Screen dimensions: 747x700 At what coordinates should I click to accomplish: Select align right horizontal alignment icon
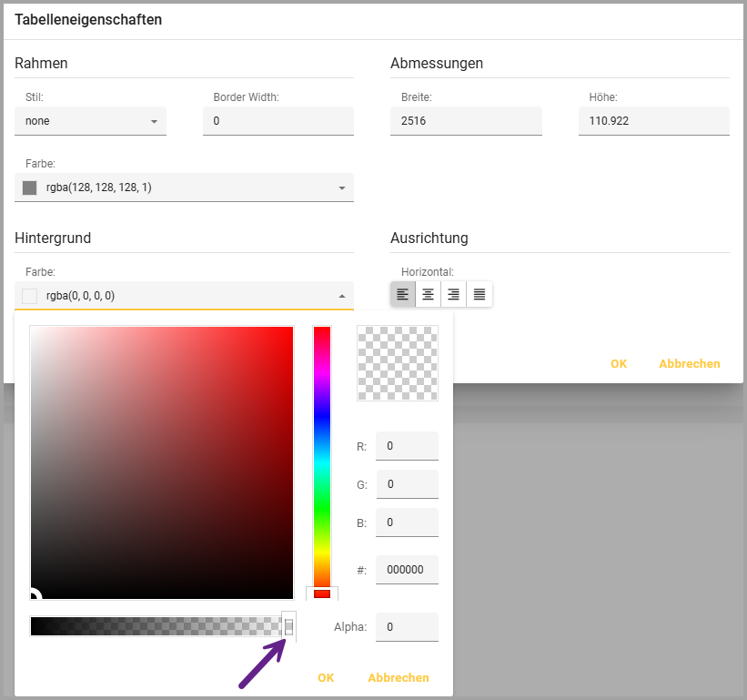coord(453,294)
